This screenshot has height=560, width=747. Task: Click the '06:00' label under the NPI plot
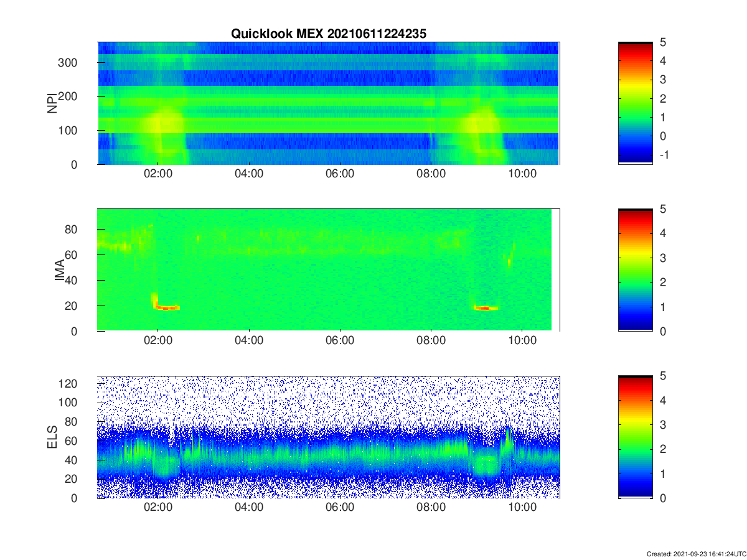click(x=340, y=174)
